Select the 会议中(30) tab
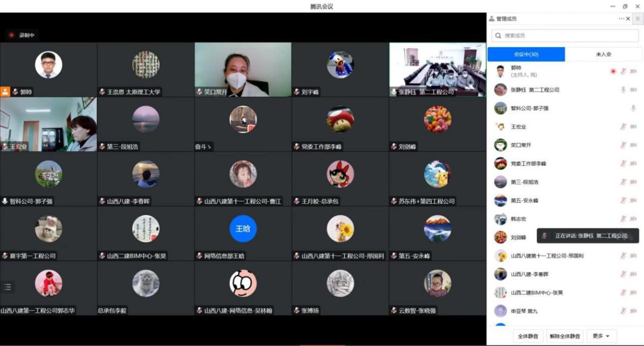The image size is (644, 346). 526,54
